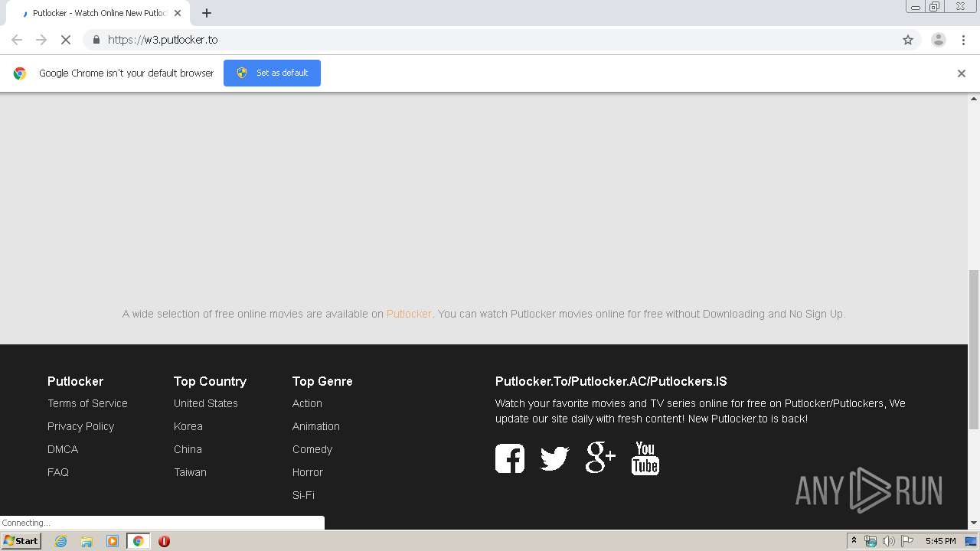Open the file explorer taskbar icon
The width and height of the screenshot is (980, 551).
87,541
